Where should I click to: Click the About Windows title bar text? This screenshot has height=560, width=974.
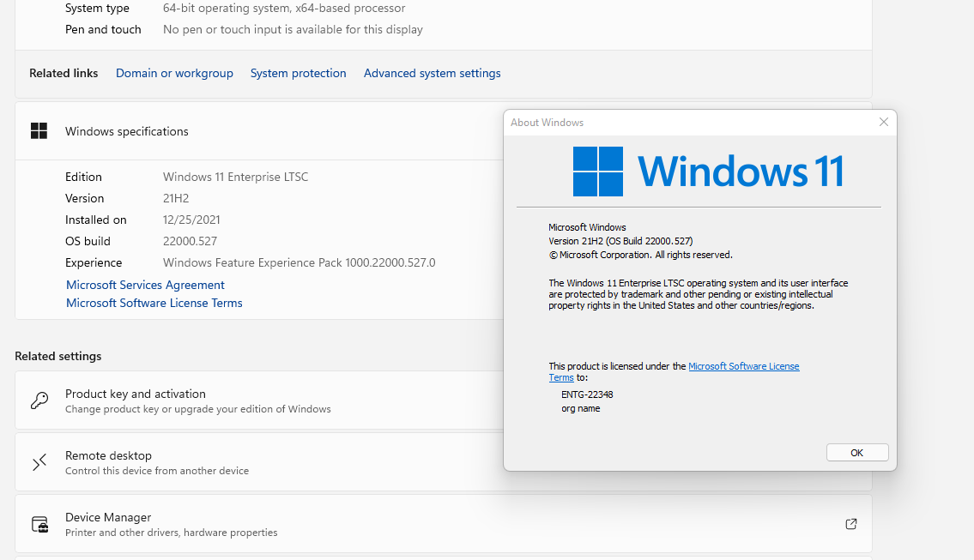(x=547, y=123)
